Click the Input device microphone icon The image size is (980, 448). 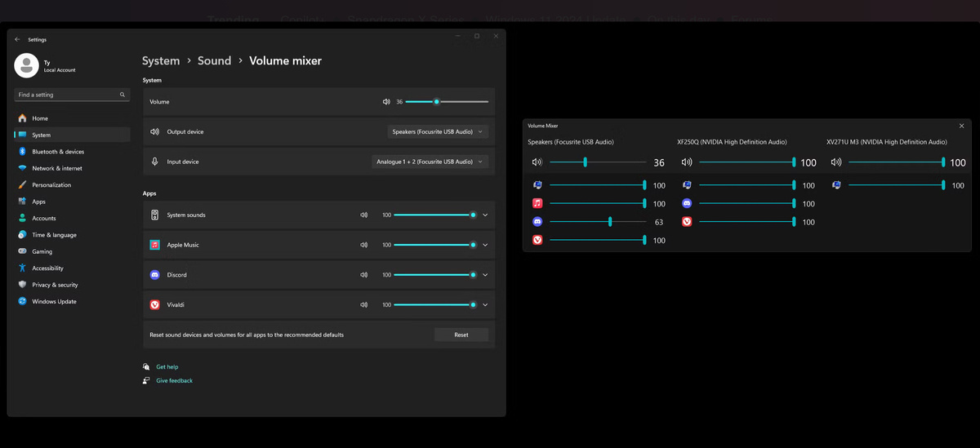(154, 162)
